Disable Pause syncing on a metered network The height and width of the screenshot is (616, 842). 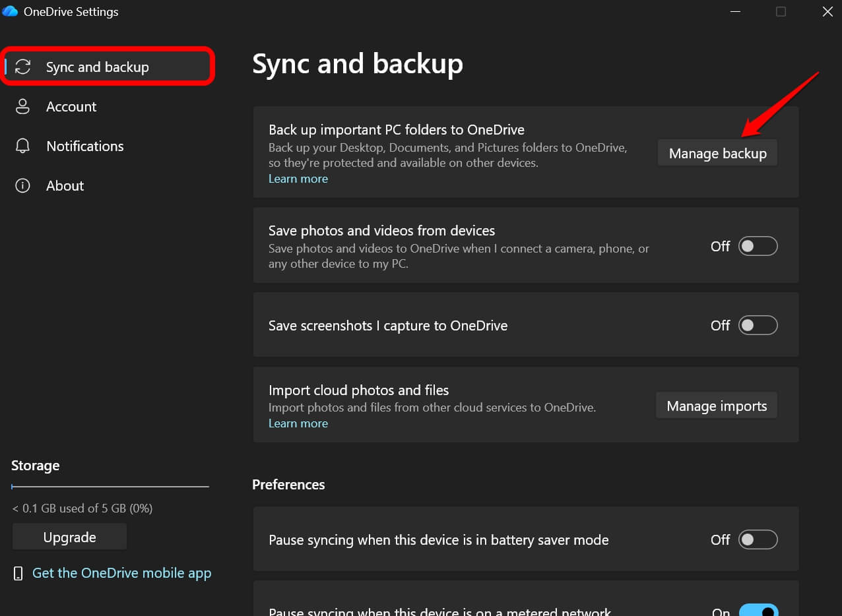click(758, 611)
